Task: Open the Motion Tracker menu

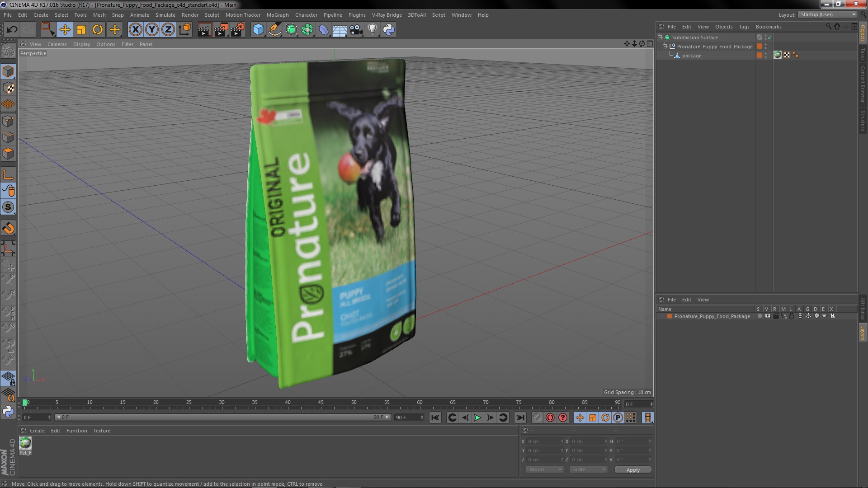Action: click(x=243, y=15)
